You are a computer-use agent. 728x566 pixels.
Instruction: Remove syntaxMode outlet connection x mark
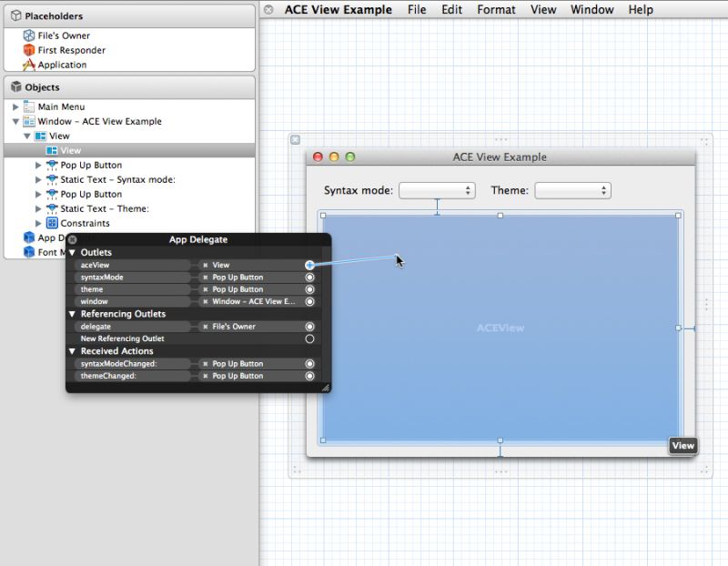206,278
